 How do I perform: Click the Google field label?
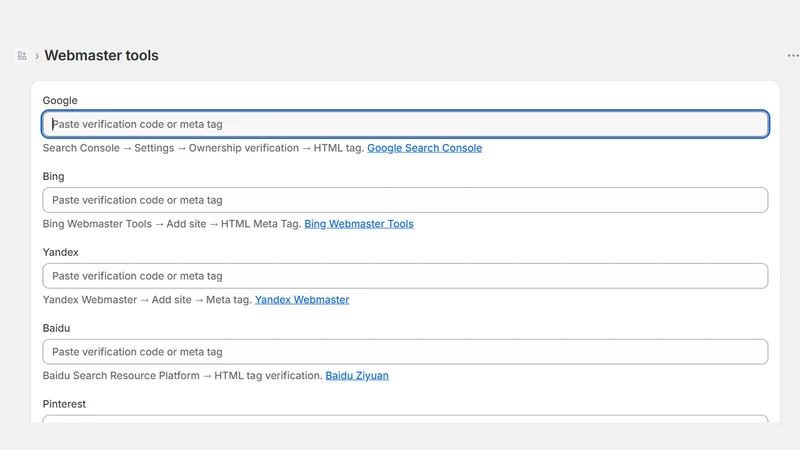[60, 101]
